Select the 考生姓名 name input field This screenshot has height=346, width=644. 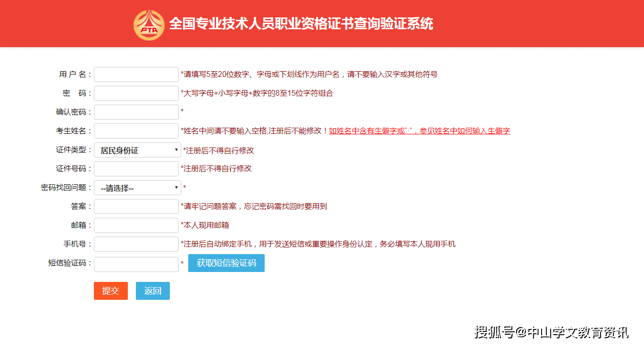[x=136, y=131]
